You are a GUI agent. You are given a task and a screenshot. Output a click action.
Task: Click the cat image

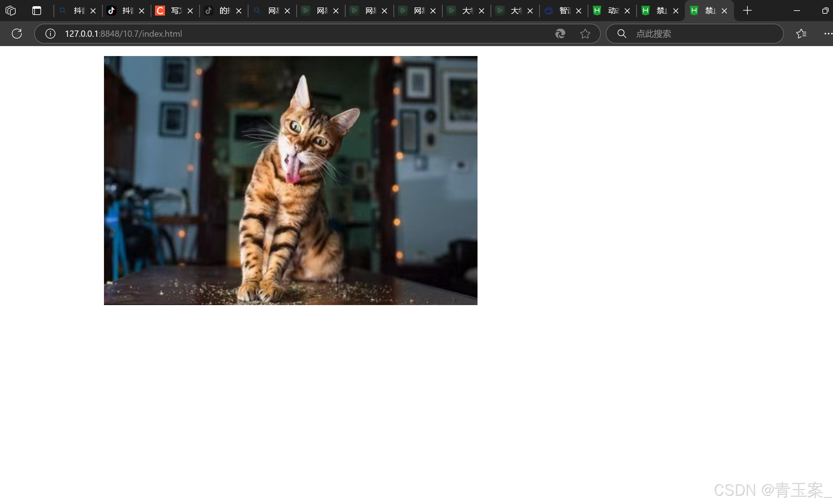tap(290, 180)
